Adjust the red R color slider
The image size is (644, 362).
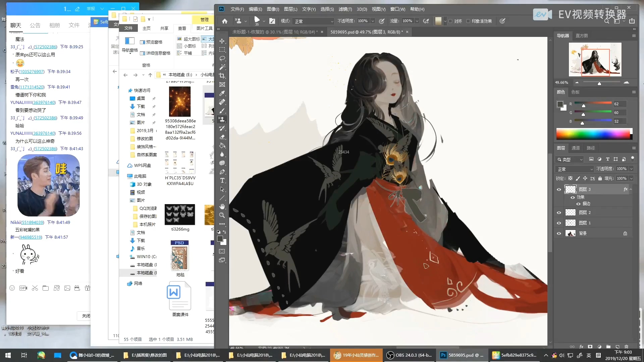click(593, 104)
